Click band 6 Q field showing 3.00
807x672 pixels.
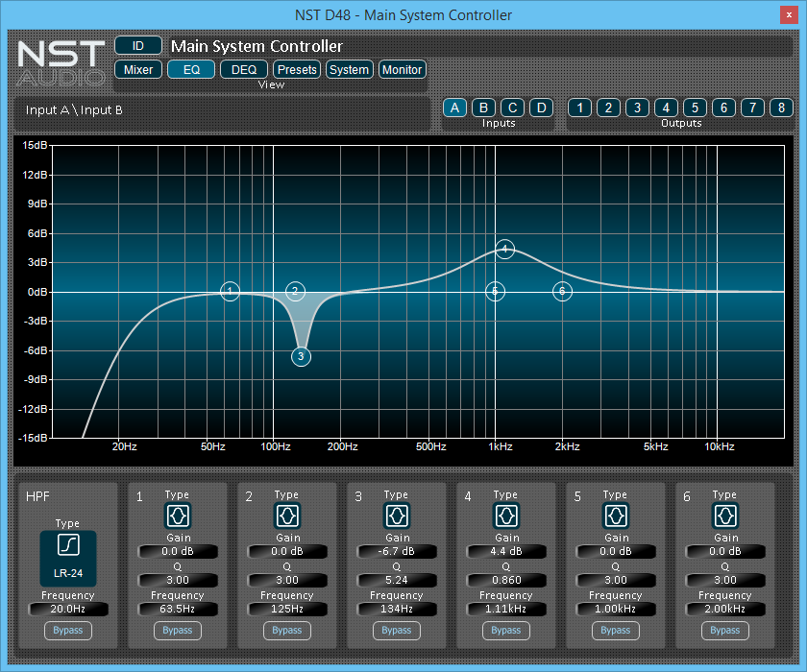point(725,581)
